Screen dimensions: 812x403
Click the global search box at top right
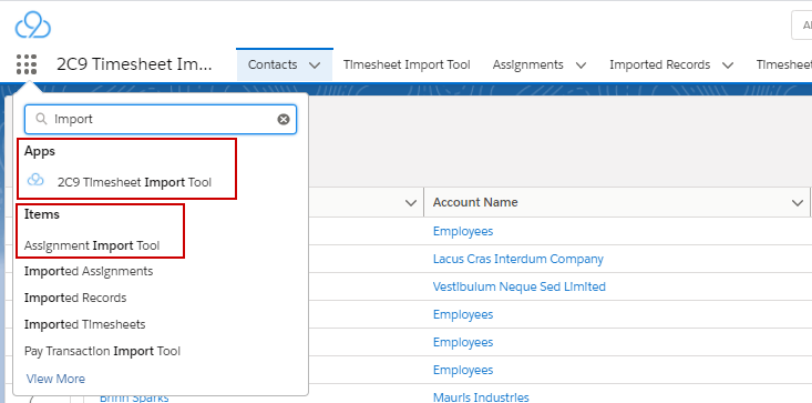point(802,25)
